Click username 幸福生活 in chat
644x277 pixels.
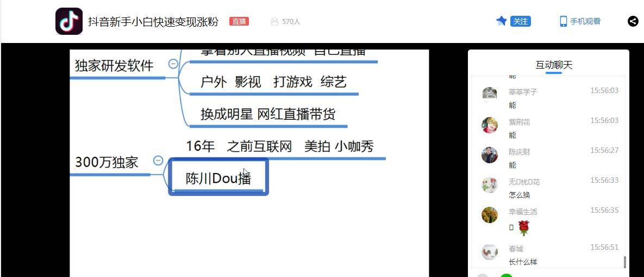pos(523,212)
